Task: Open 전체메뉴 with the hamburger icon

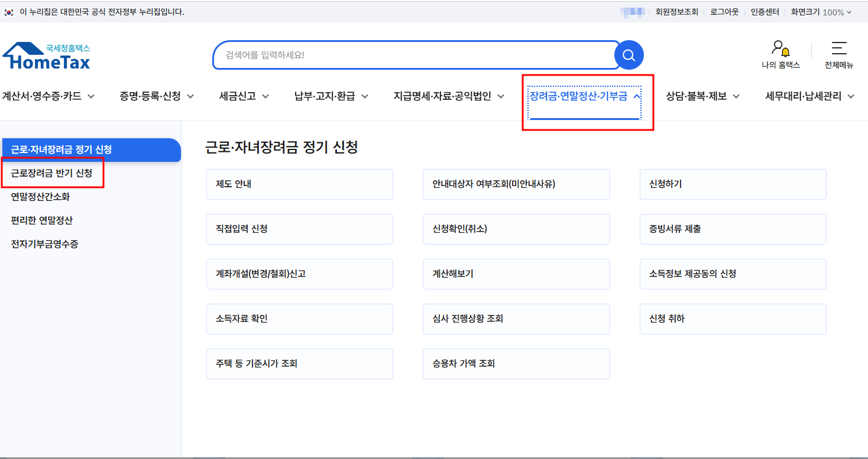Action: (840, 53)
